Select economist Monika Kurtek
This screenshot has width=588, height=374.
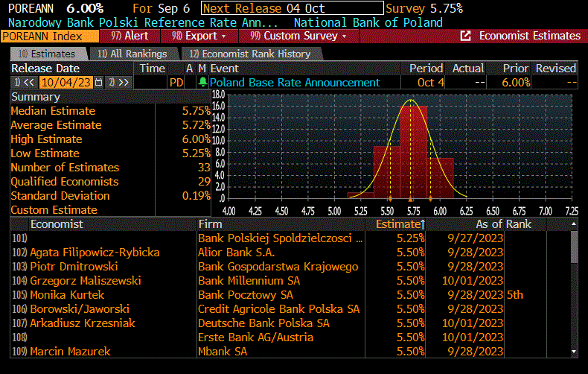coord(67,295)
